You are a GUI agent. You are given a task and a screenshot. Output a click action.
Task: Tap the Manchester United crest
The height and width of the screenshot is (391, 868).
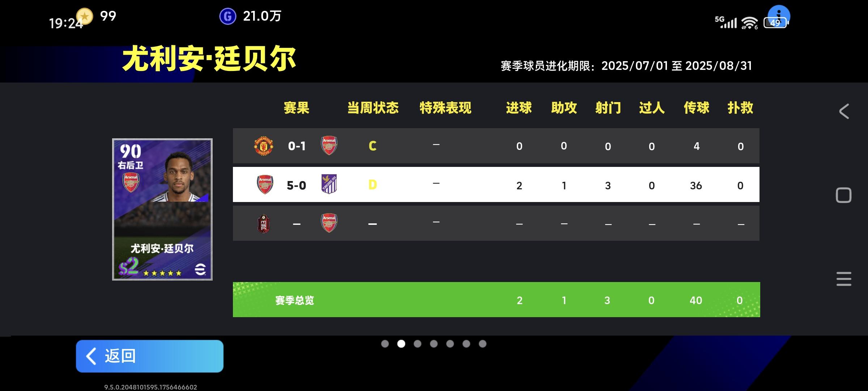[264, 146]
